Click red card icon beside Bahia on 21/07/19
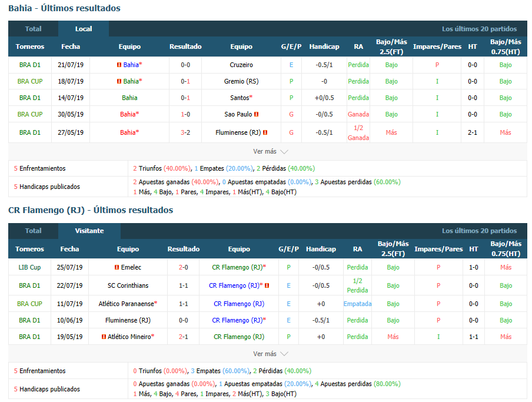The width and height of the screenshot is (532, 402). pyautogui.click(x=119, y=65)
